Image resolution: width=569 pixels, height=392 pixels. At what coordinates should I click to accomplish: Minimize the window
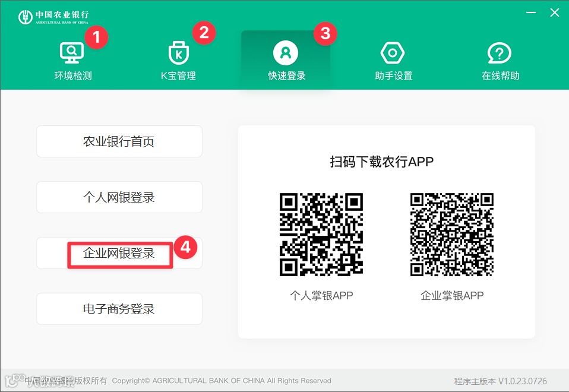(531, 12)
